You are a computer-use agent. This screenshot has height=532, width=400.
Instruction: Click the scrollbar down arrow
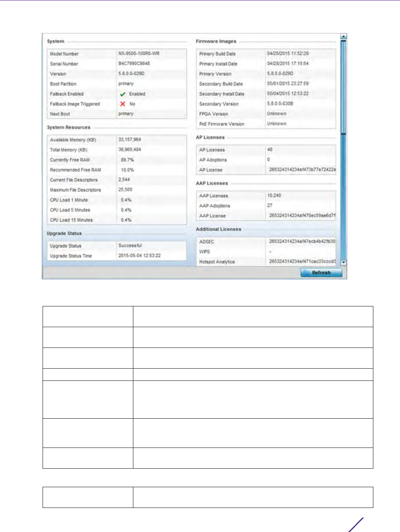click(x=343, y=262)
